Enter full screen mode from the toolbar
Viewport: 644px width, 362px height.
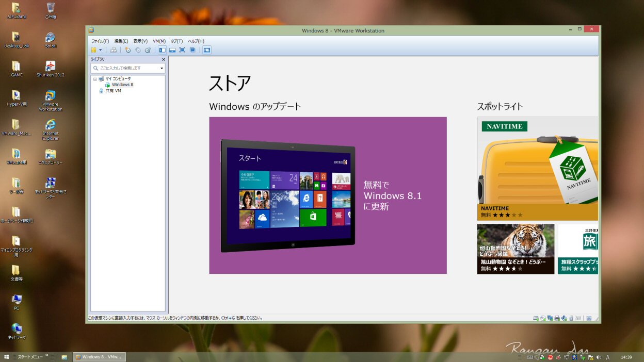[182, 50]
